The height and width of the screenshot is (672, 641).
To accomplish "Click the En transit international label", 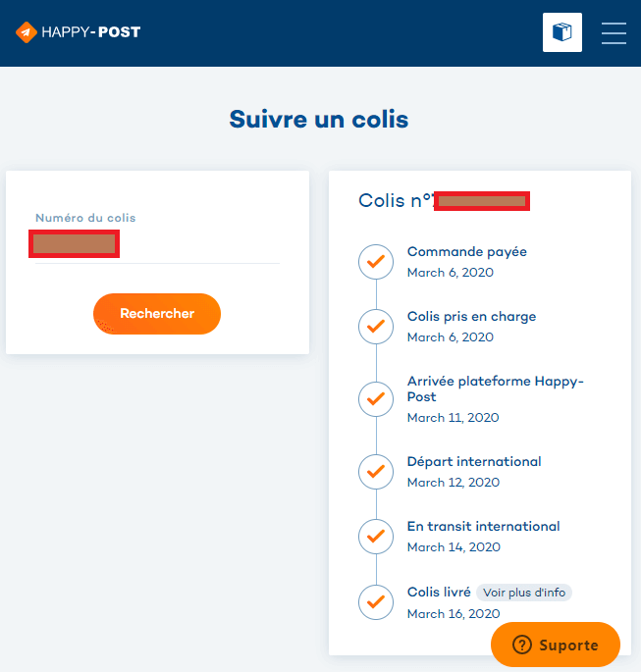I will pos(483,527).
